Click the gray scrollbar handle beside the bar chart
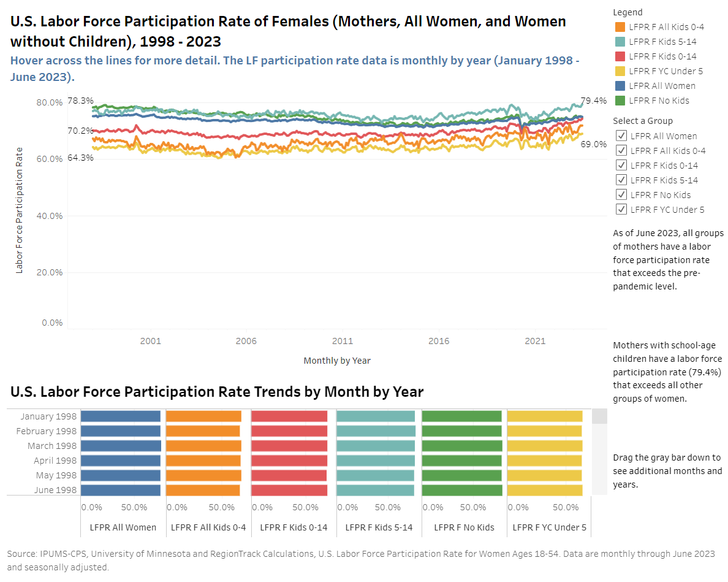Image resolution: width=728 pixels, height=582 pixels. 599,416
